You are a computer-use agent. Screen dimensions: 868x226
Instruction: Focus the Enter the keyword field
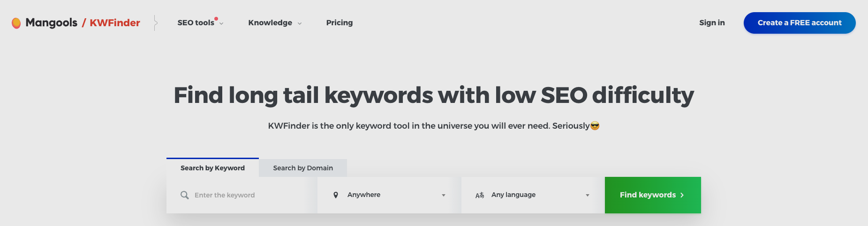[242, 195]
